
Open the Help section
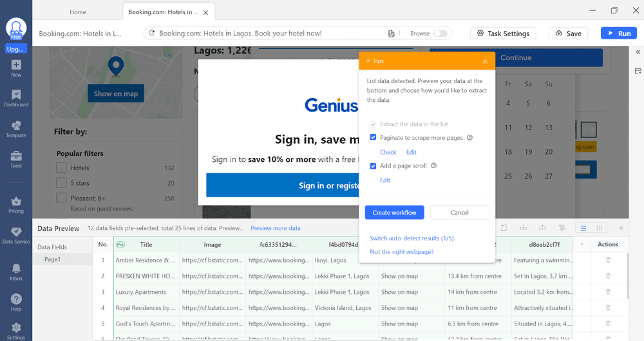pyautogui.click(x=16, y=303)
